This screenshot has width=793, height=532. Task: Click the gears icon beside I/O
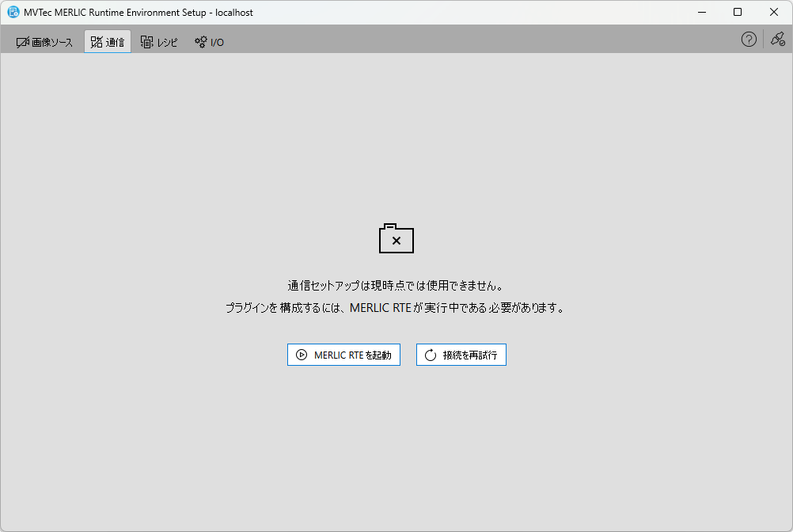point(201,42)
